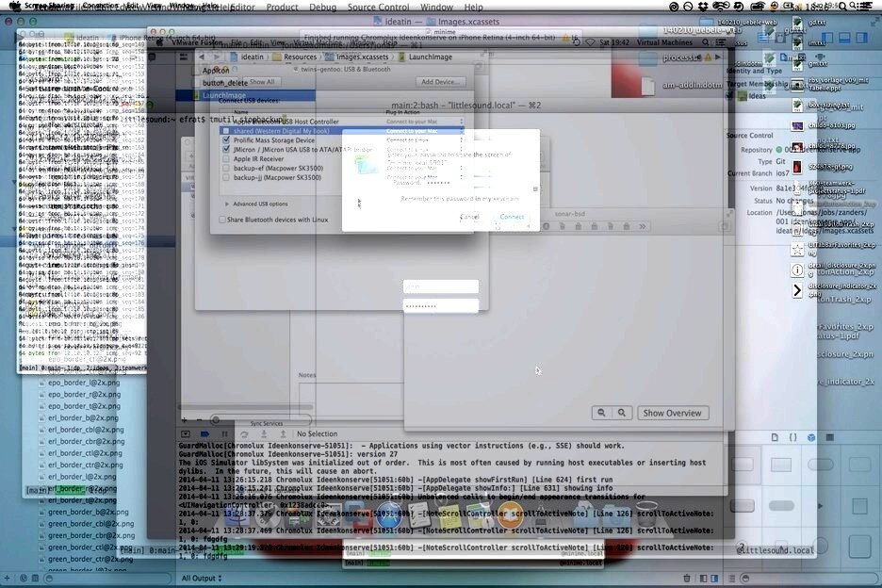
Task: Go forward using the jump bar forward arrow
Action: pyautogui.click(x=217, y=57)
